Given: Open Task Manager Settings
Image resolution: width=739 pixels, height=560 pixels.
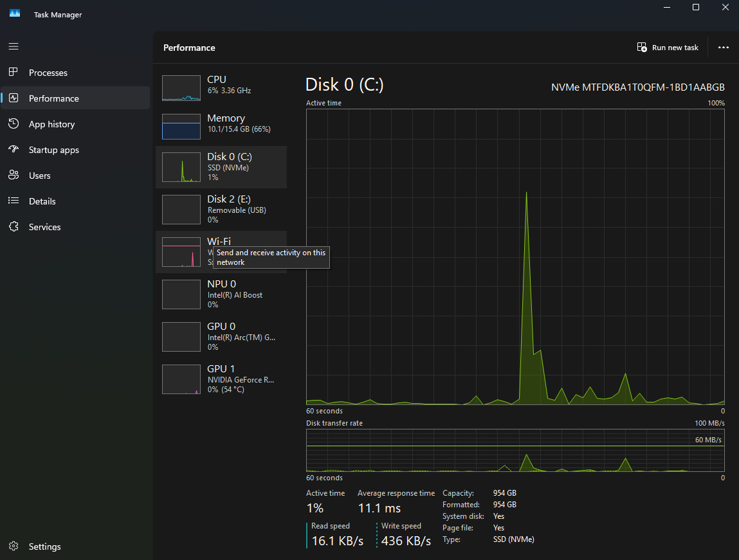Looking at the screenshot, I should point(75,546).
